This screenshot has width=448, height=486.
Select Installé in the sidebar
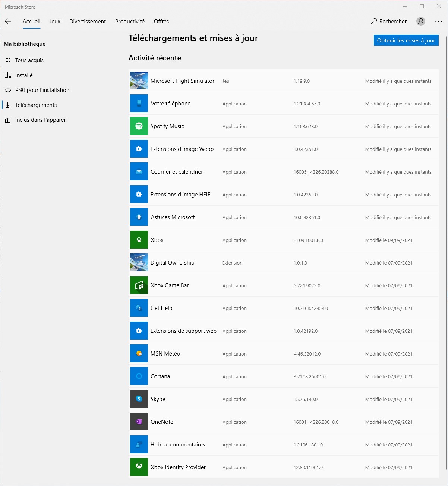click(x=24, y=75)
